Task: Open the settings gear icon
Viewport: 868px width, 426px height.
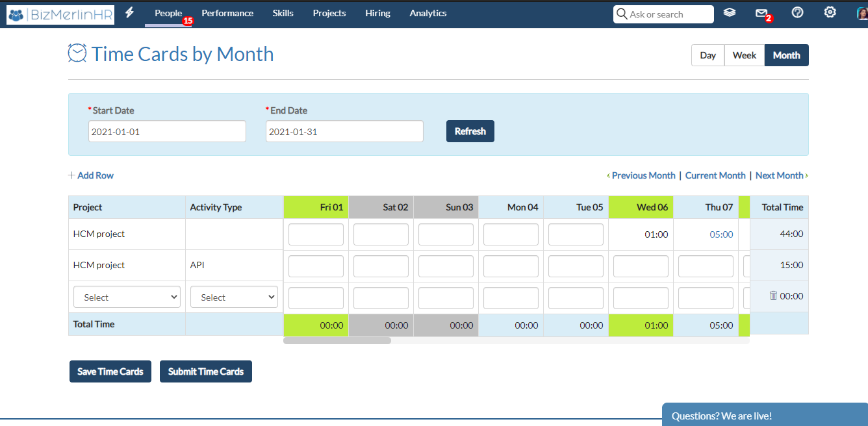Action: point(830,12)
